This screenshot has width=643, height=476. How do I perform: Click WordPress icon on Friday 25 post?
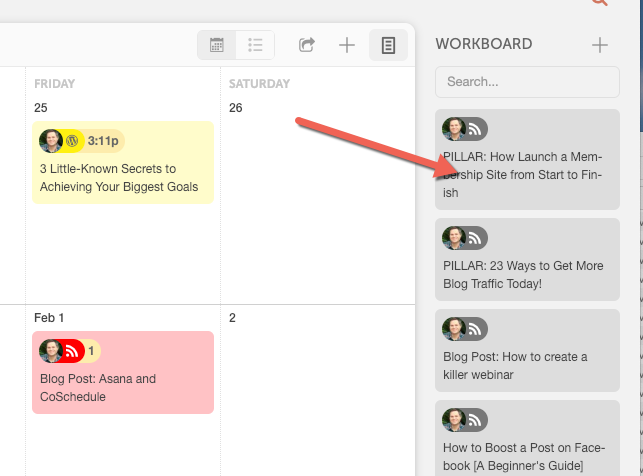[x=73, y=141]
